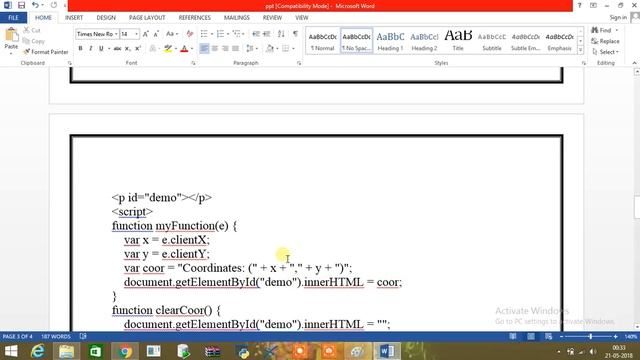Click the Text Effects glowing A icon
This screenshot has width=640, height=360.
point(153,49)
